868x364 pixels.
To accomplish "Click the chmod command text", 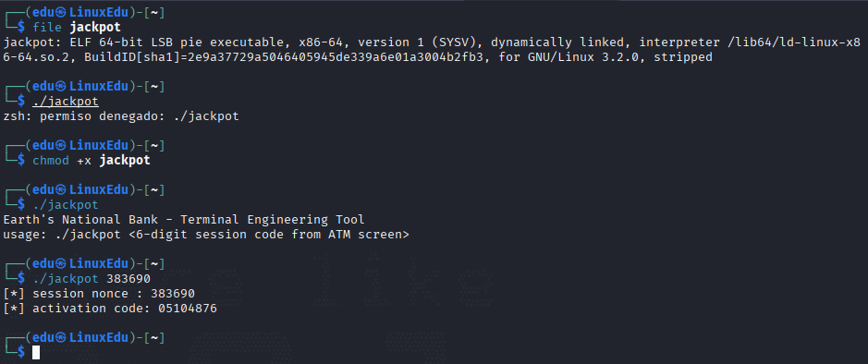I will tap(51, 161).
